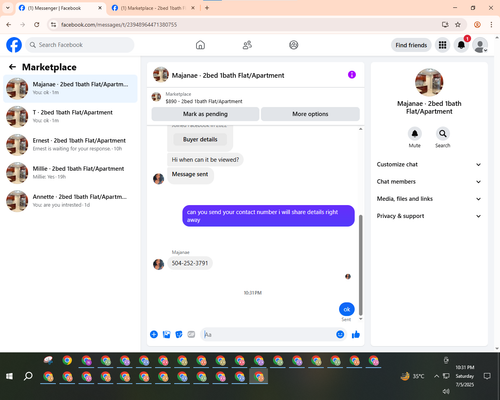Expand Media, files and links section
The height and width of the screenshot is (400, 500).
pos(429,199)
